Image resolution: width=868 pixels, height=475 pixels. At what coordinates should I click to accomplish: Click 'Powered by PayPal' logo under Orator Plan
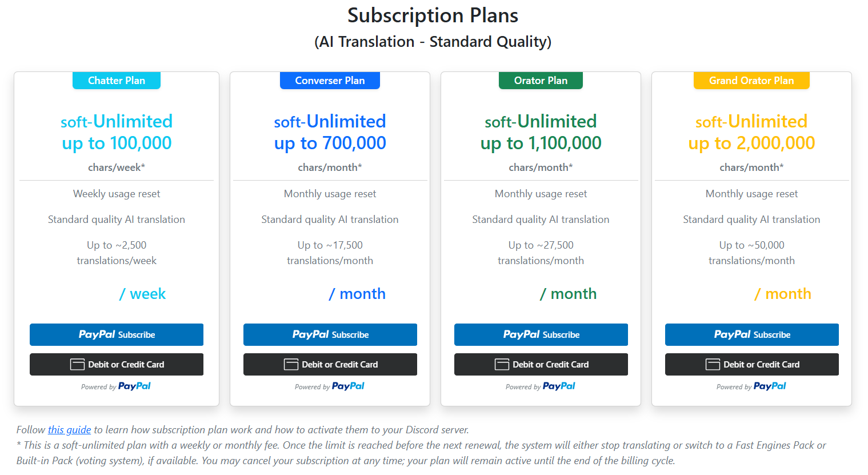click(x=559, y=386)
